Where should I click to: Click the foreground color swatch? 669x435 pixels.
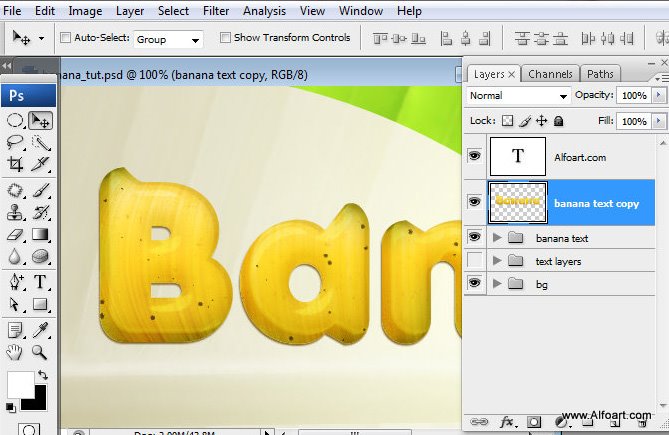[20, 385]
